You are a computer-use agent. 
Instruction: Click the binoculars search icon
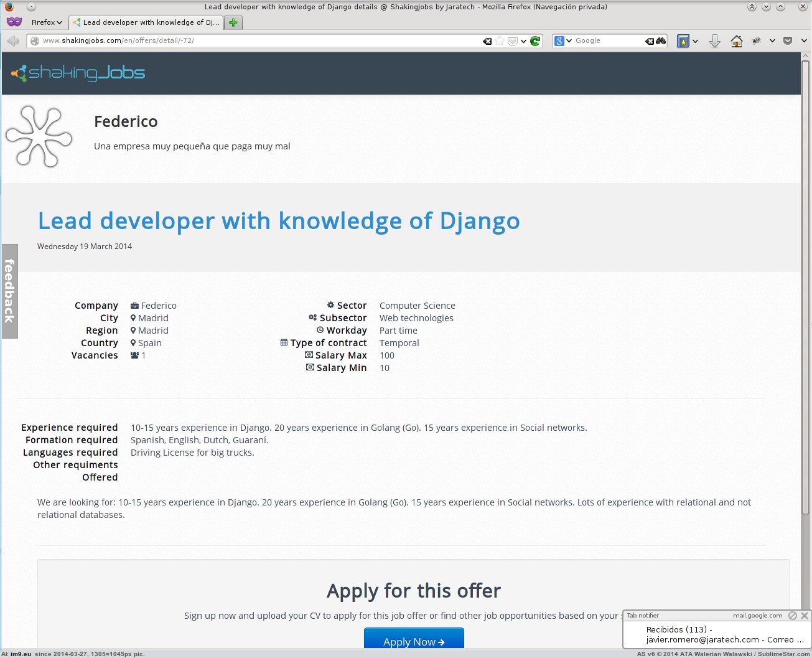(661, 41)
